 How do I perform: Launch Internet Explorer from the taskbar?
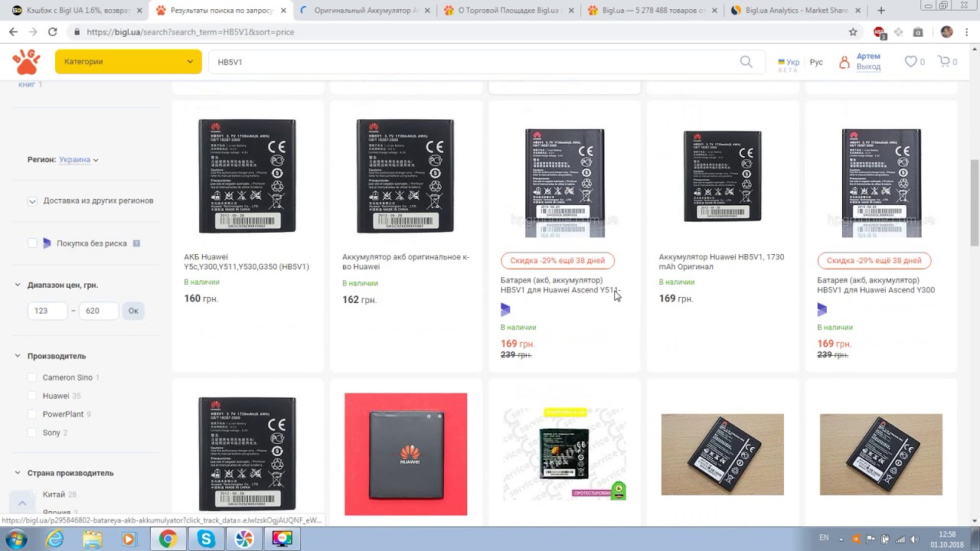[54, 540]
